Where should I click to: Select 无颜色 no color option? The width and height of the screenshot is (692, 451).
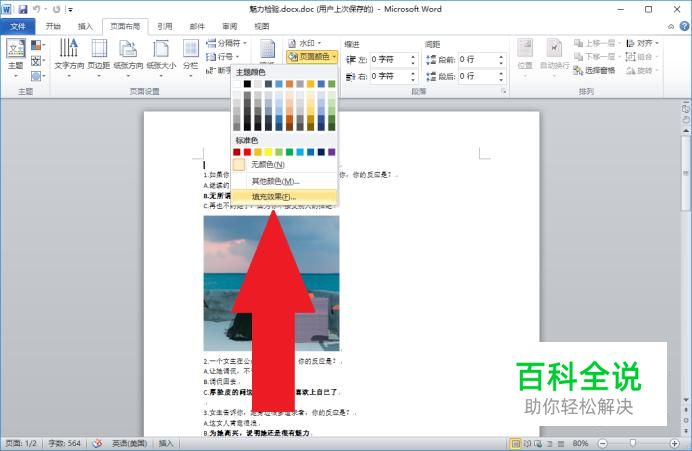pos(266,164)
